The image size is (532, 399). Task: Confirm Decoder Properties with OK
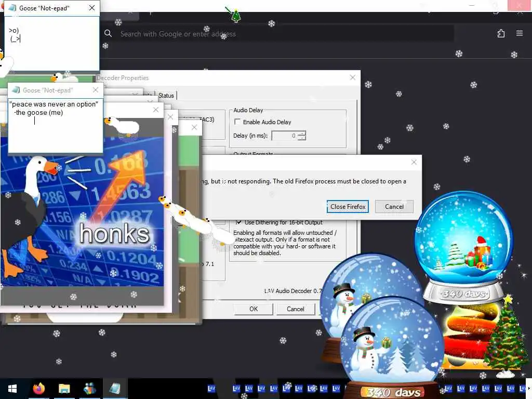pyautogui.click(x=254, y=309)
